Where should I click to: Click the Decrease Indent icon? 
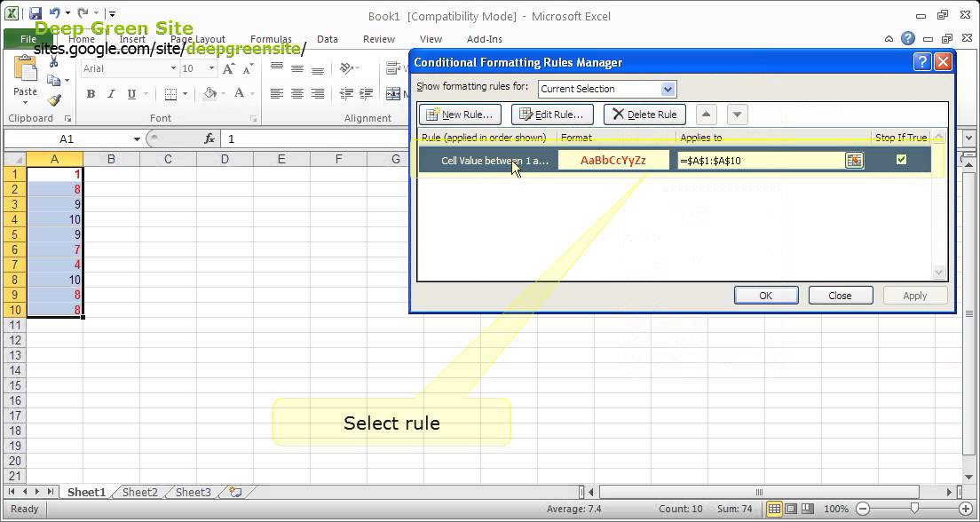click(x=346, y=94)
